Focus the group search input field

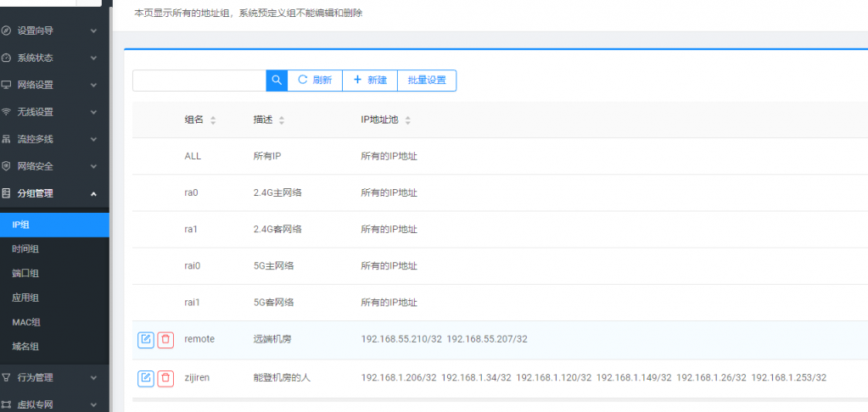point(199,81)
